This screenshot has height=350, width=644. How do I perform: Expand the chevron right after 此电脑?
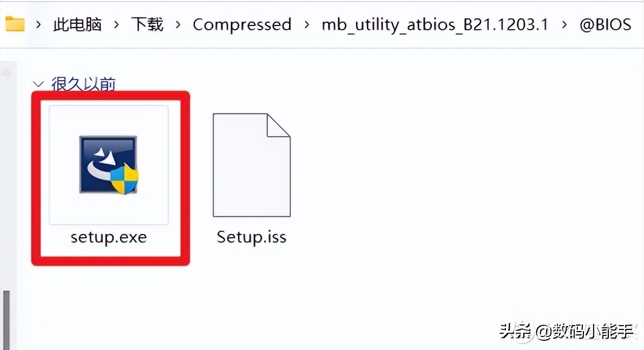(116, 24)
